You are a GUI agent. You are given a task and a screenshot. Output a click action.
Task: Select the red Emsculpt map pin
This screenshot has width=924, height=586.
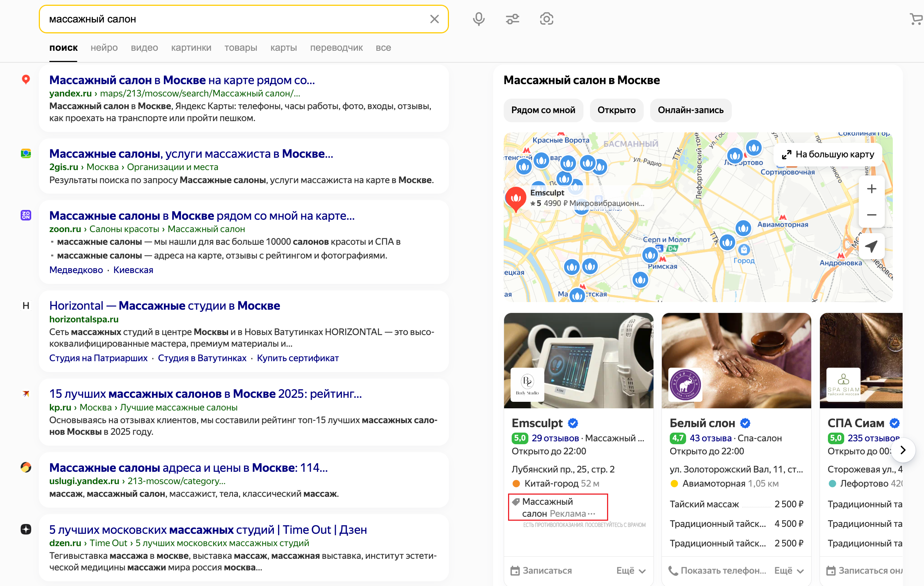coord(515,198)
